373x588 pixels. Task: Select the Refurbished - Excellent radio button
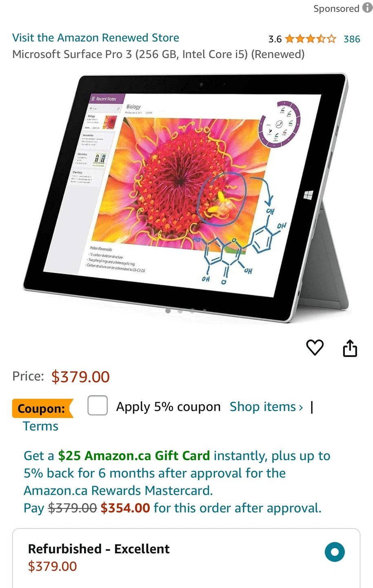coord(335,552)
